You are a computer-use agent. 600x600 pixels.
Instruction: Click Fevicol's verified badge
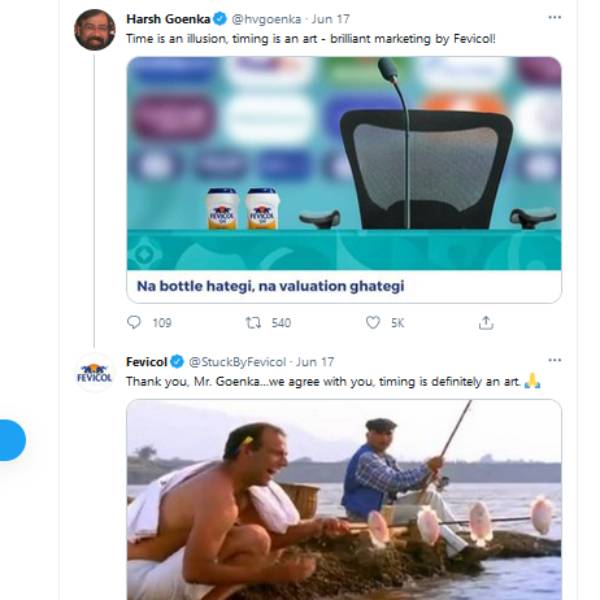coord(176,361)
